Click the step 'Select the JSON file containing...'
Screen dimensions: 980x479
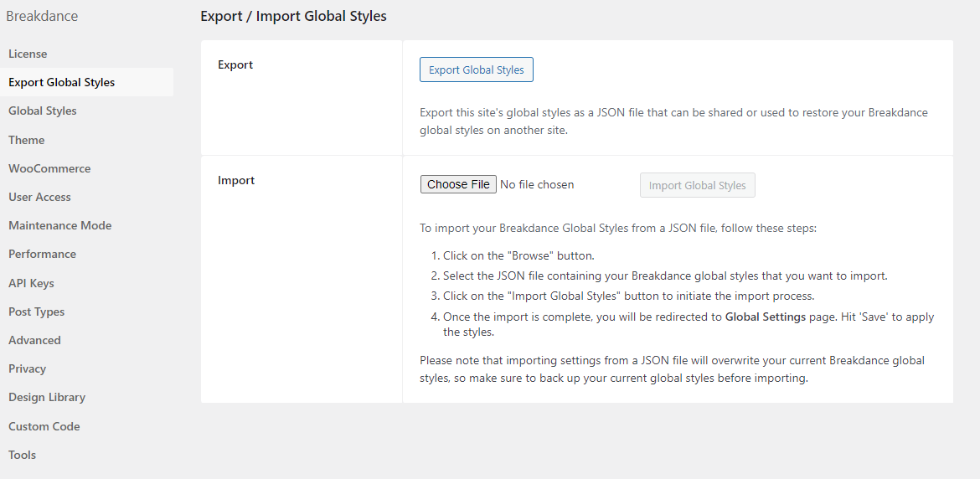665,276
